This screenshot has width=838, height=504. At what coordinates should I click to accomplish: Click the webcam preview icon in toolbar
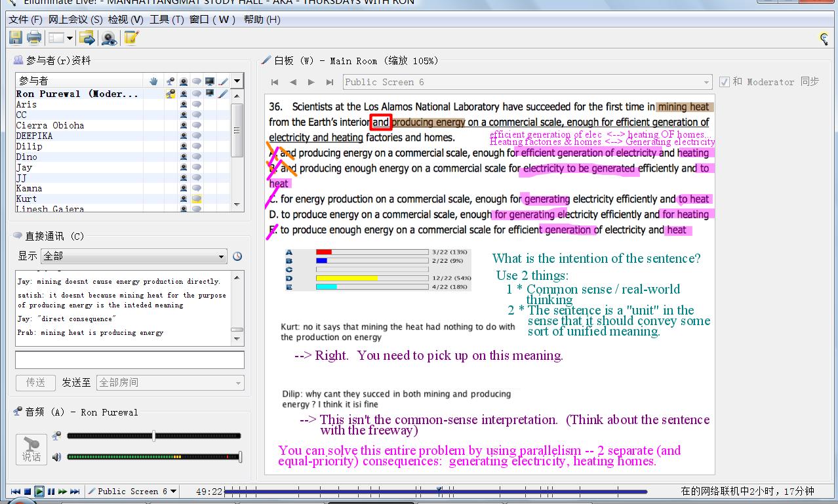tap(109, 38)
